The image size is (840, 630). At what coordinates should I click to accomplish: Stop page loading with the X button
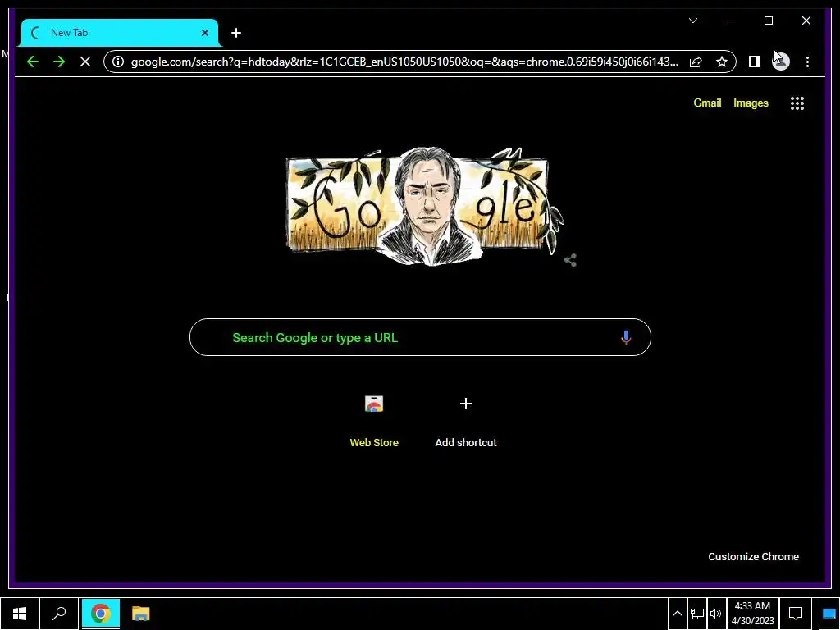click(x=85, y=62)
